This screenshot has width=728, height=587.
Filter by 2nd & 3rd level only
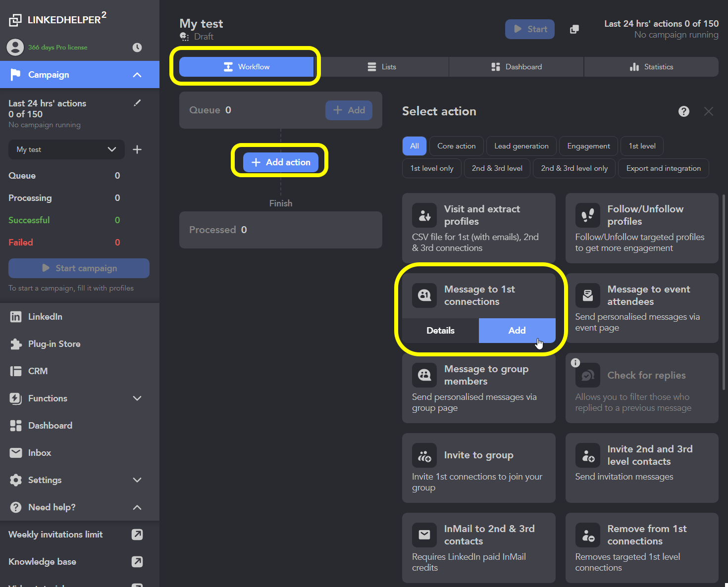tap(574, 168)
